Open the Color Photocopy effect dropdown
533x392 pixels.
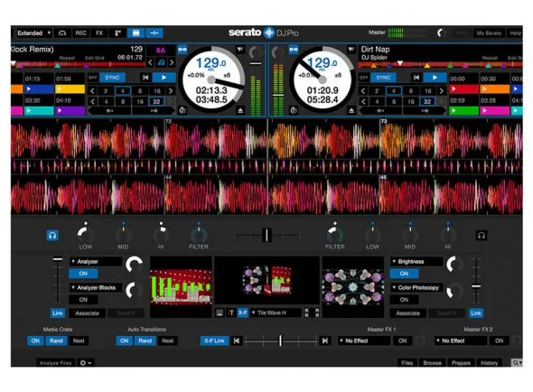pyautogui.click(x=416, y=287)
